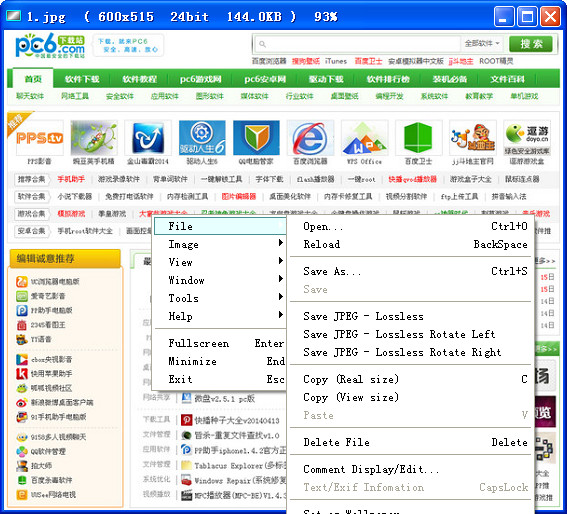
Task: Open the Help submenu
Action: [220, 317]
